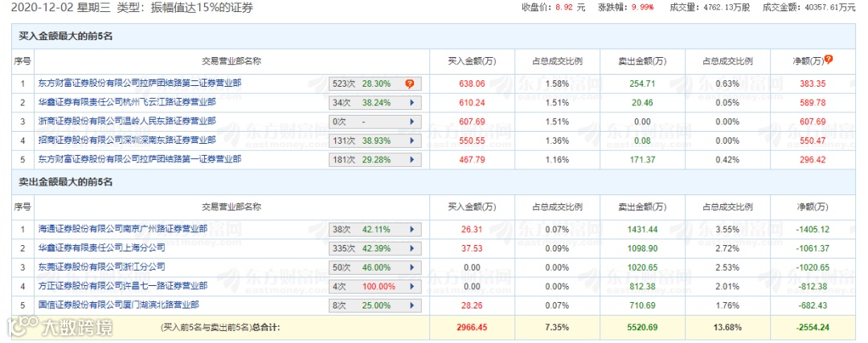Click net amount -682.43
This screenshot has width=868, height=343.
click(x=813, y=305)
